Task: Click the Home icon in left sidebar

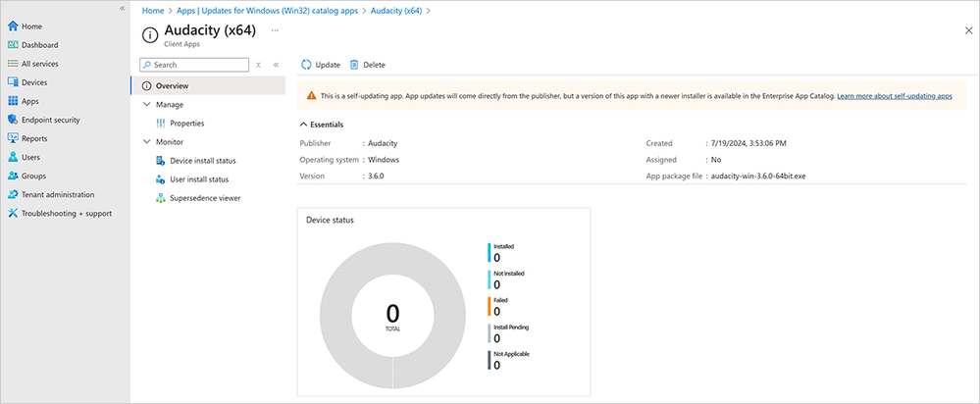Action: 13,26
